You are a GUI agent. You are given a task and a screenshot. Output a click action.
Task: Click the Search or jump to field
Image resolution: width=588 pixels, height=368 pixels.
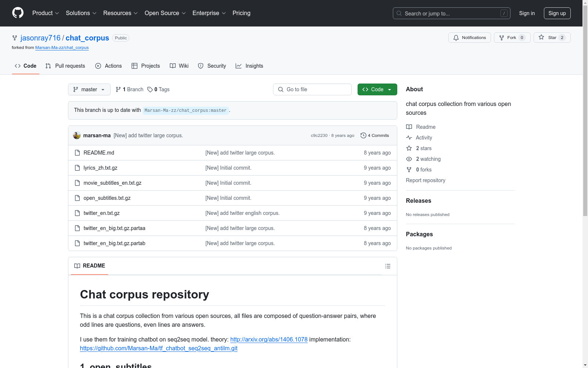(x=452, y=13)
